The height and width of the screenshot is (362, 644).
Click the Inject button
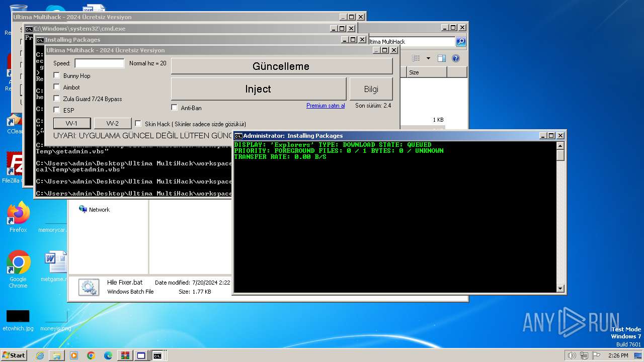click(258, 89)
